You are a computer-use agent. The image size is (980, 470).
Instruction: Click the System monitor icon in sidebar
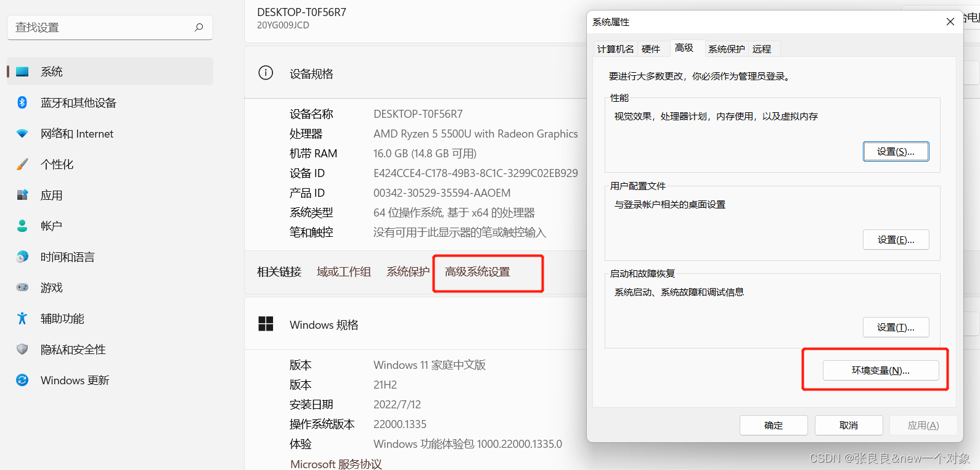click(x=22, y=72)
